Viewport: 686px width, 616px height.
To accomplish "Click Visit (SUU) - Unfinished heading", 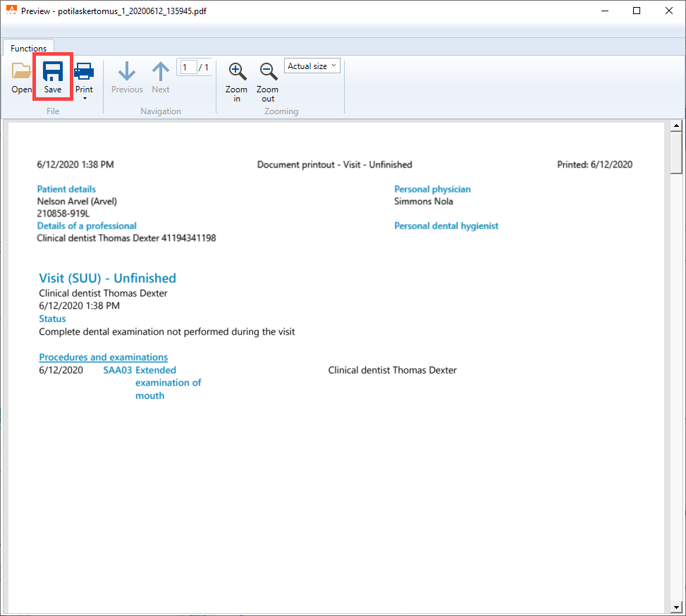I will 108,278.
